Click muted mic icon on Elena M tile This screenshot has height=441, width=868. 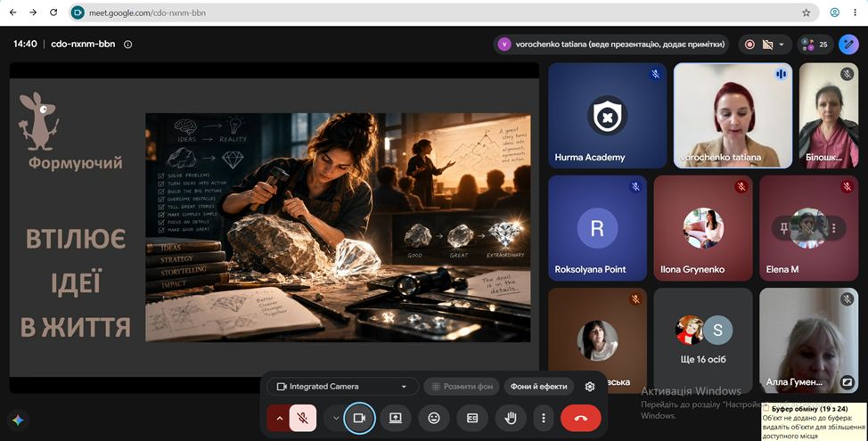pos(847,187)
